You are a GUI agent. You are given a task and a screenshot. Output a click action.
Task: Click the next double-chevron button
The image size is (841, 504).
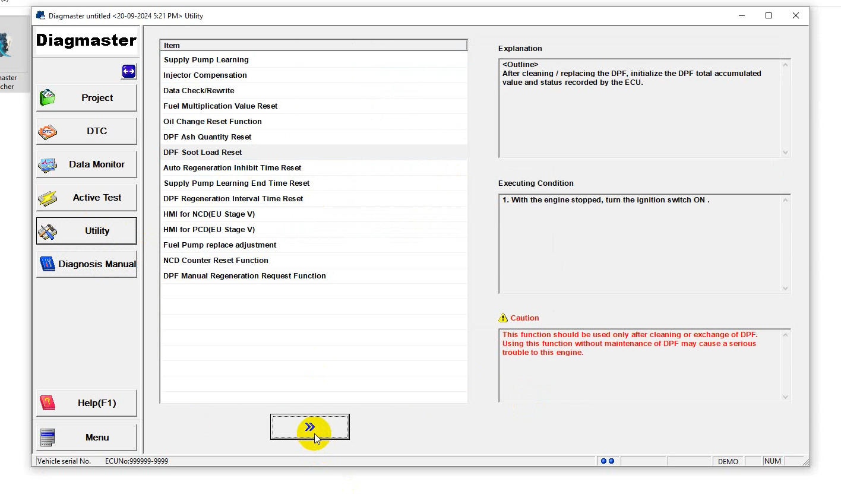(310, 427)
